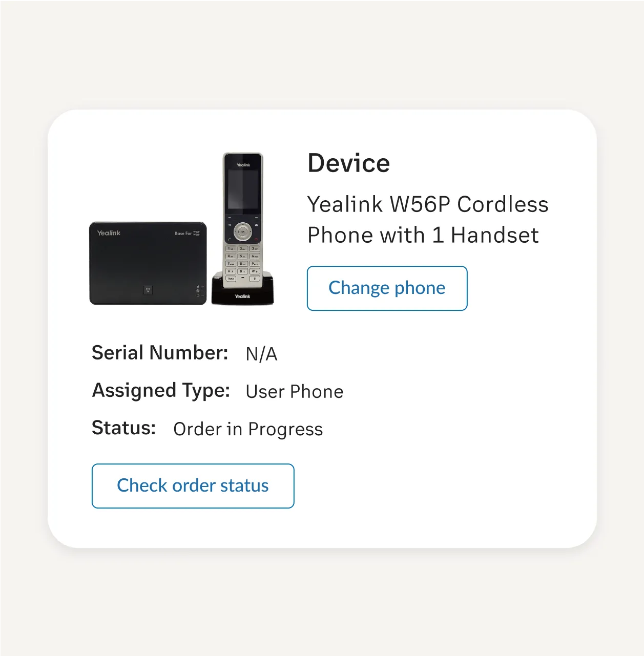Click the handset's number keypad
The width and height of the screenshot is (644, 656).
243,263
